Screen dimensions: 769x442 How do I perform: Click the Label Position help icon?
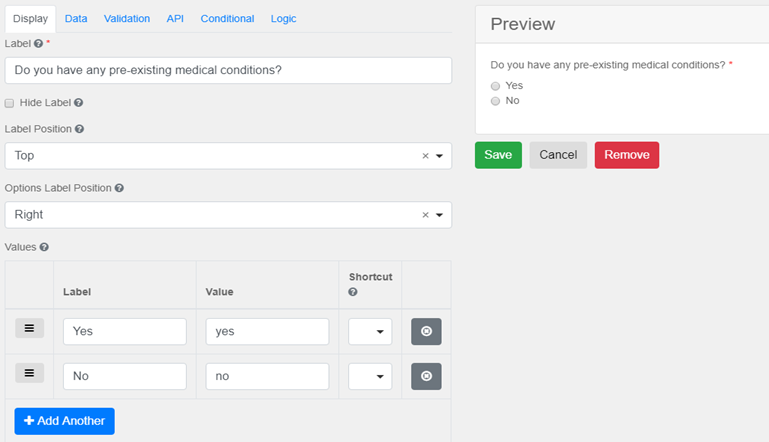79,129
